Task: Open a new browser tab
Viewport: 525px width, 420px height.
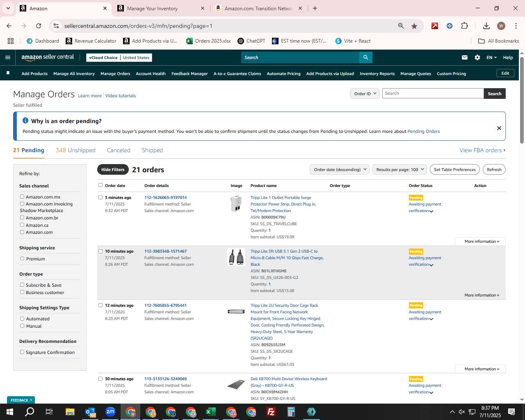Action: 315,8
